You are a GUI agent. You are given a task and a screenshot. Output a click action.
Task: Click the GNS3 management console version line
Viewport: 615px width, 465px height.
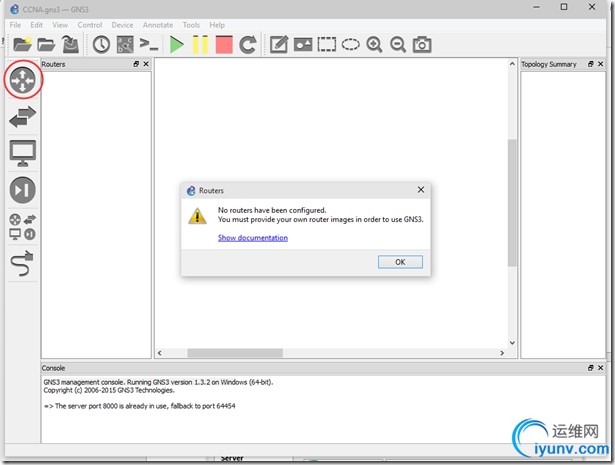point(158,382)
